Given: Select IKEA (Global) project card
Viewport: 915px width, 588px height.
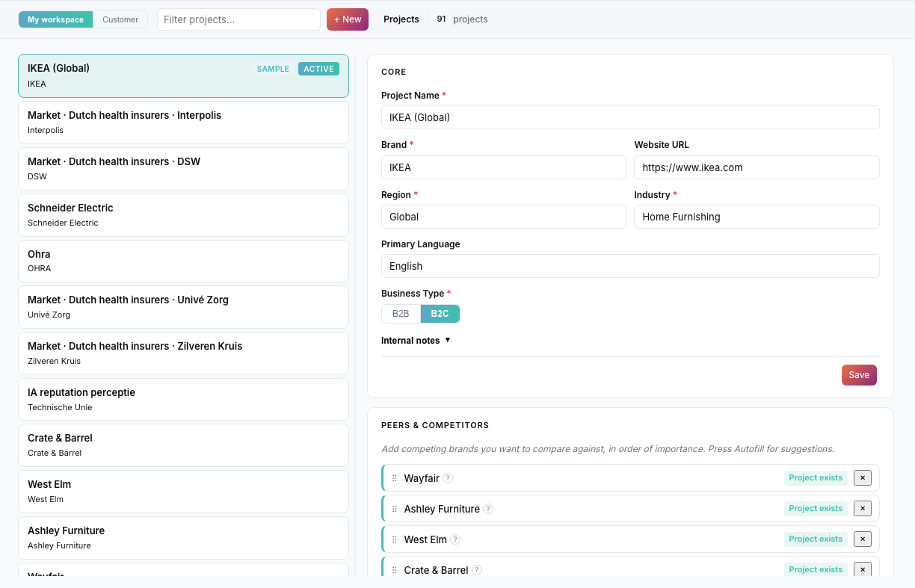Looking at the screenshot, I should point(183,75).
